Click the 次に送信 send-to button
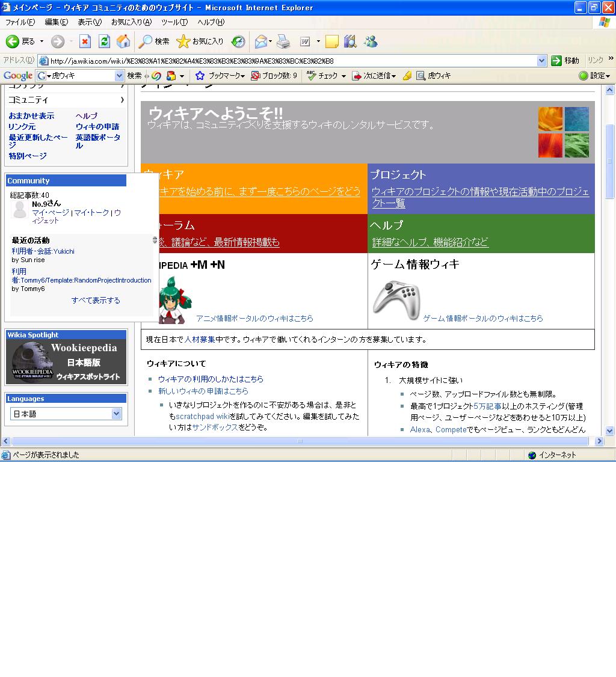 click(374, 76)
